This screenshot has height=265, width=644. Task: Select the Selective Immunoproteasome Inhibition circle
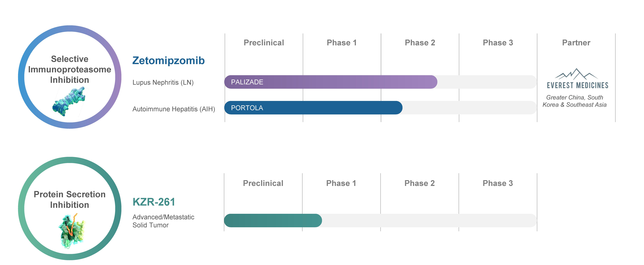pos(70,77)
